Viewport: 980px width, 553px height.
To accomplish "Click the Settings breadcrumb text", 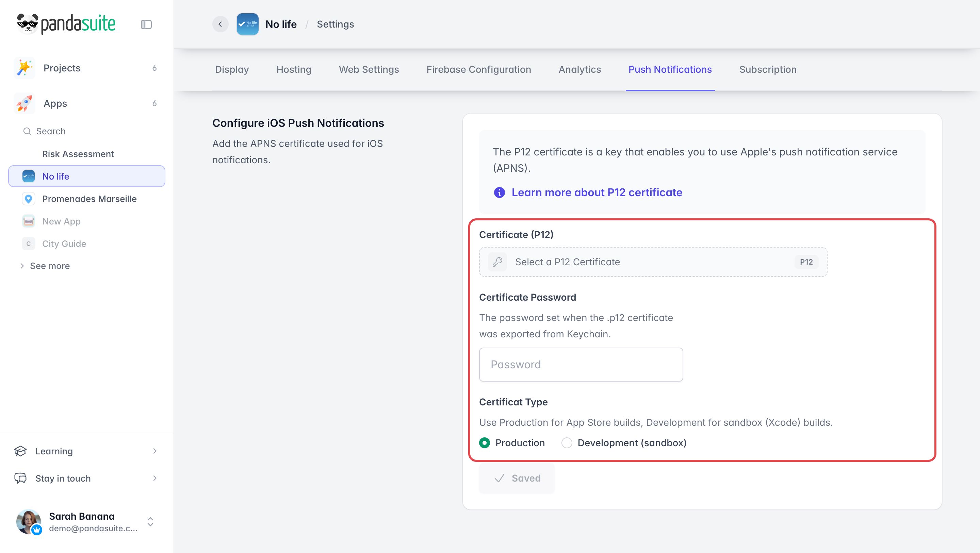I will pos(335,24).
